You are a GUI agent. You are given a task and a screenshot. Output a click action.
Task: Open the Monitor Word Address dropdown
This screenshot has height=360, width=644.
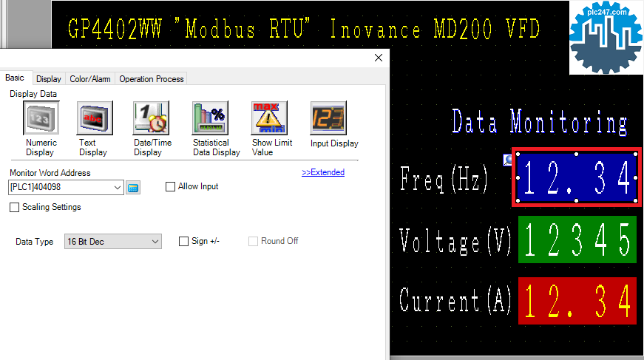pos(118,188)
